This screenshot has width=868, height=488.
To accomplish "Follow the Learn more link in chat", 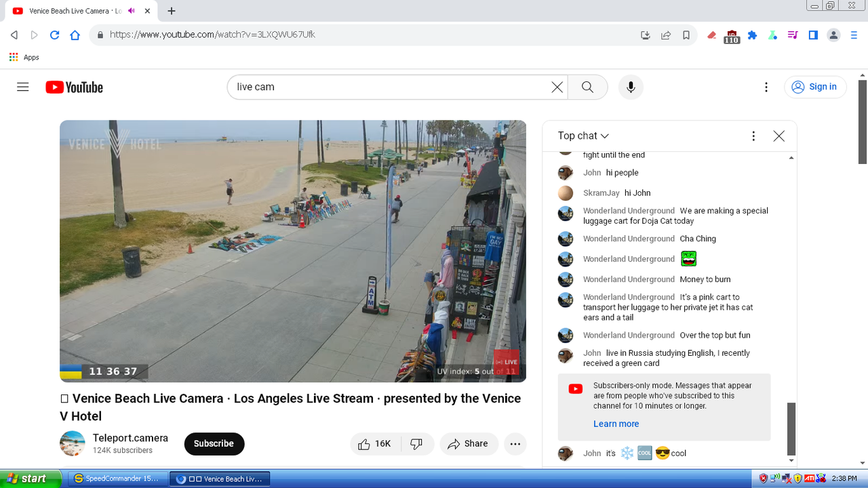I will 616,424.
